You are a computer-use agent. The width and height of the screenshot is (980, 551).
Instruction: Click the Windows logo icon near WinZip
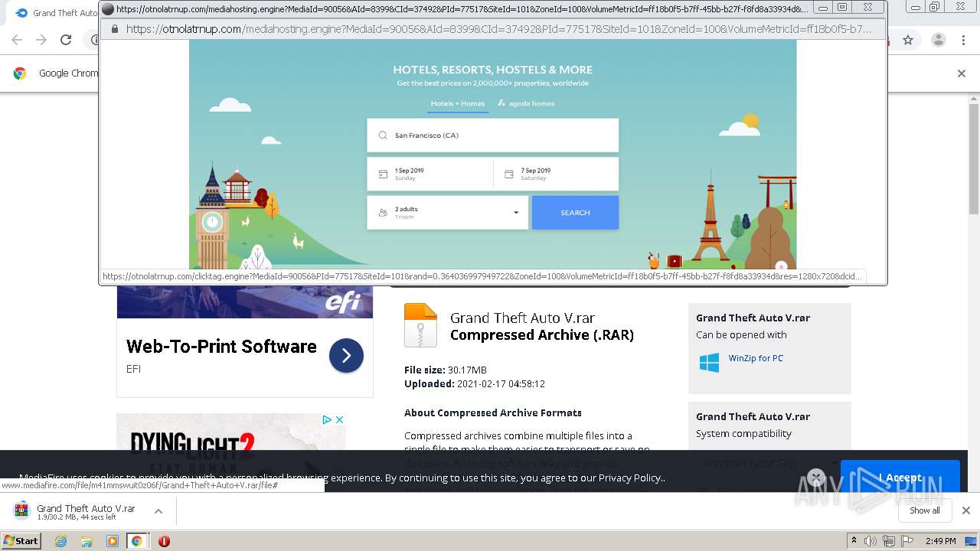709,363
